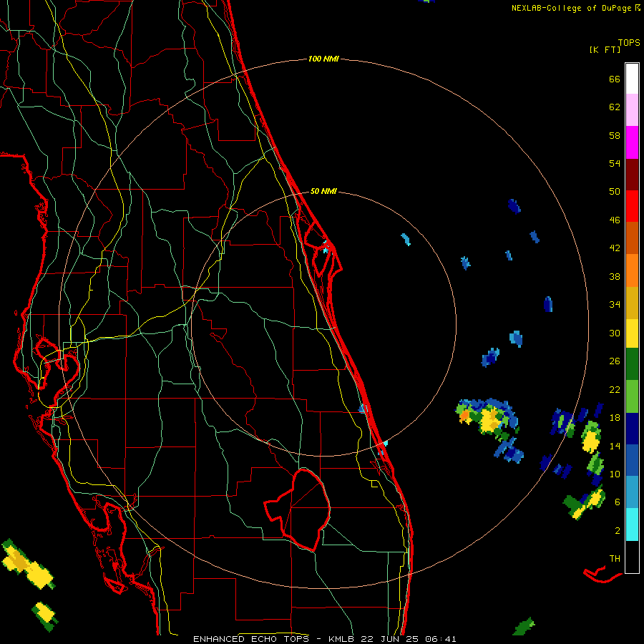The height and width of the screenshot is (644, 644).
Task: Click the [K FT] units label
Action: coord(605,50)
